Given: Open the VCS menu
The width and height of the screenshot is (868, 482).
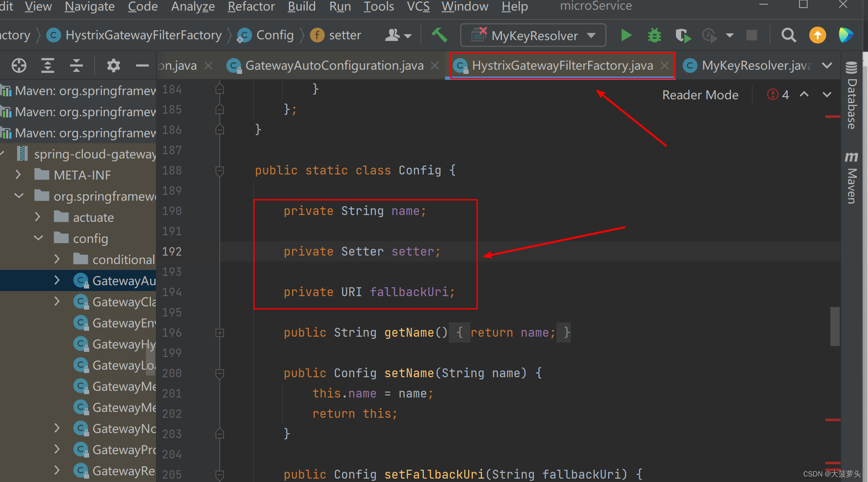Looking at the screenshot, I should (418, 7).
